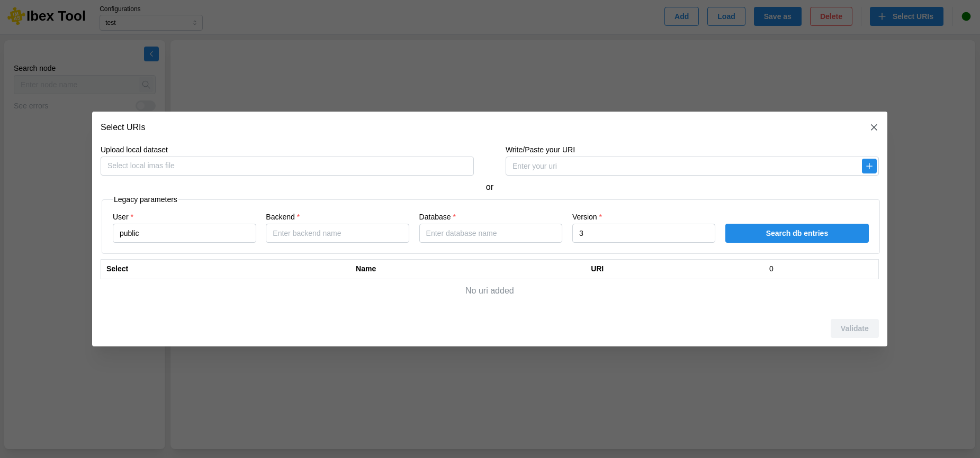Click the Backend name input field
Screen dimensions: 980x458
(337, 233)
